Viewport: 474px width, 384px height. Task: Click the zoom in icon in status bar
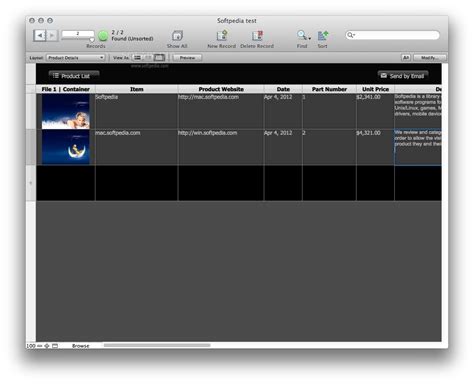coord(47,346)
